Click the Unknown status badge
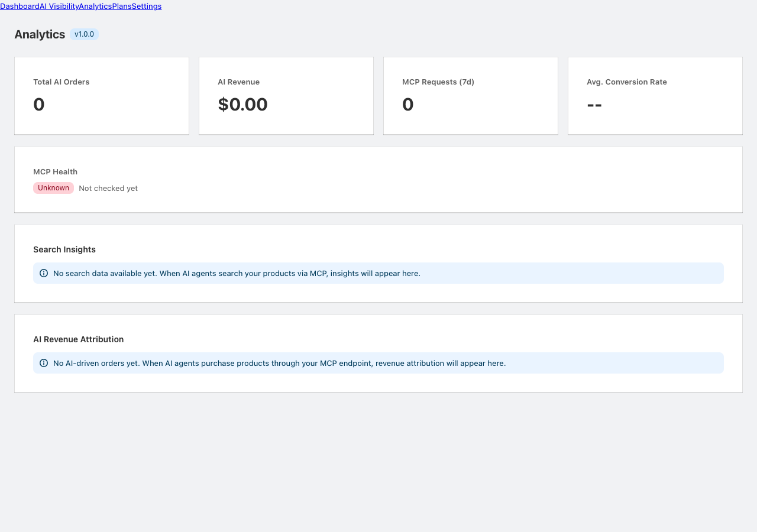This screenshot has width=757, height=532. pyautogui.click(x=53, y=188)
